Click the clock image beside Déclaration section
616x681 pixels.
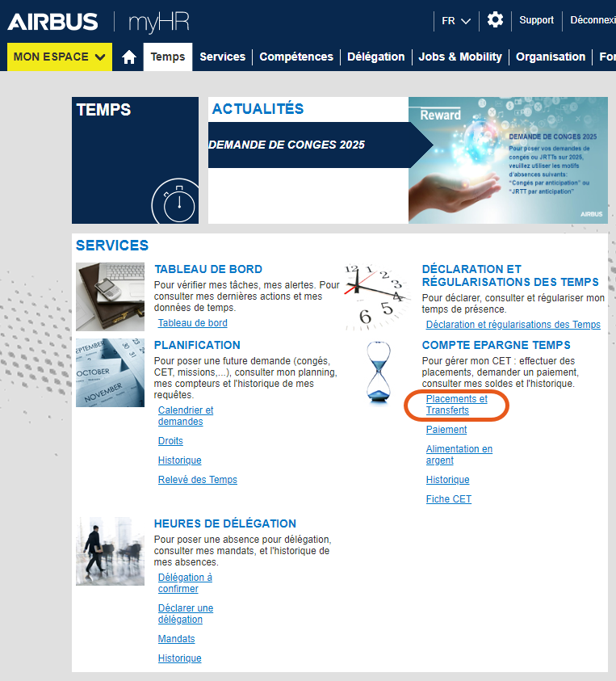[x=377, y=297]
